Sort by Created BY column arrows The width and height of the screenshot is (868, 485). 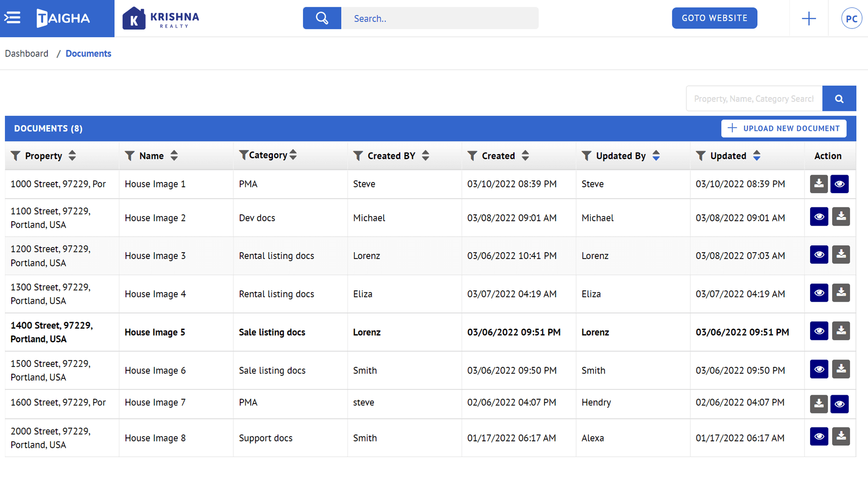[425, 156]
